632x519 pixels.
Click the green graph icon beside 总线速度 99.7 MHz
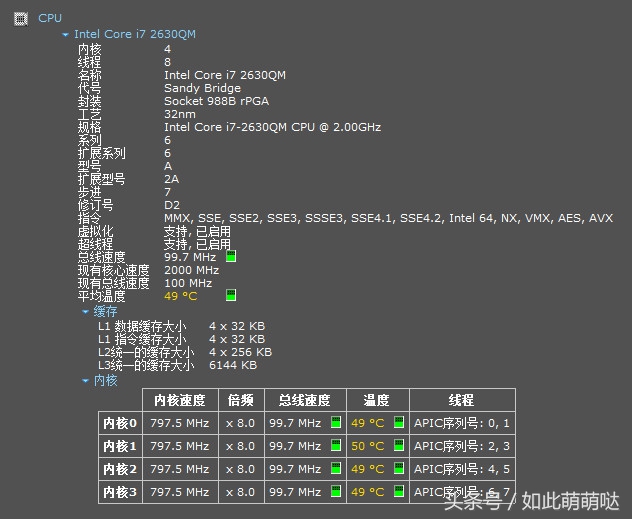pyautogui.click(x=231, y=256)
